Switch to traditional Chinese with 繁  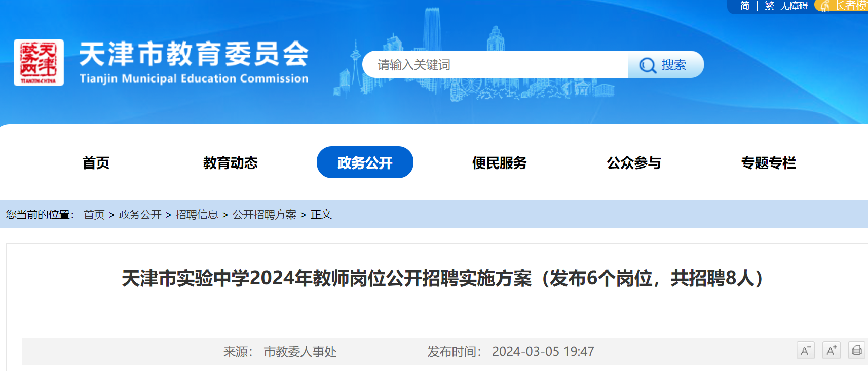click(769, 6)
